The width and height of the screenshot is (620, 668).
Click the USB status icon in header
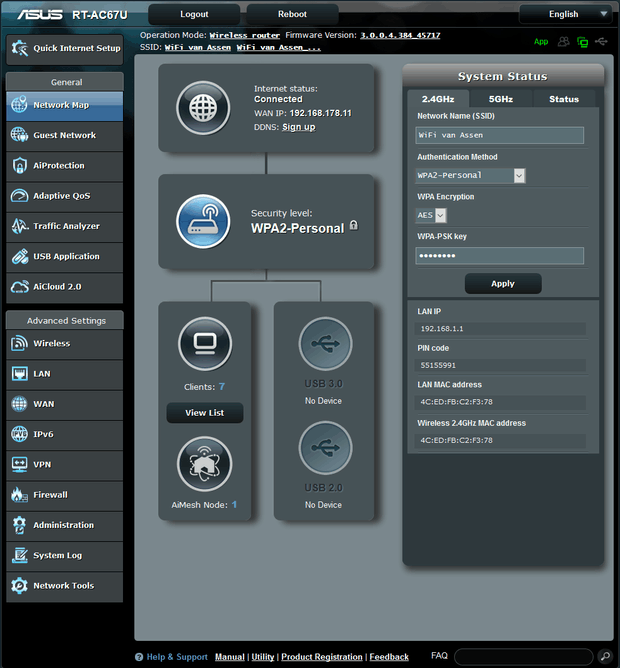tap(601, 41)
